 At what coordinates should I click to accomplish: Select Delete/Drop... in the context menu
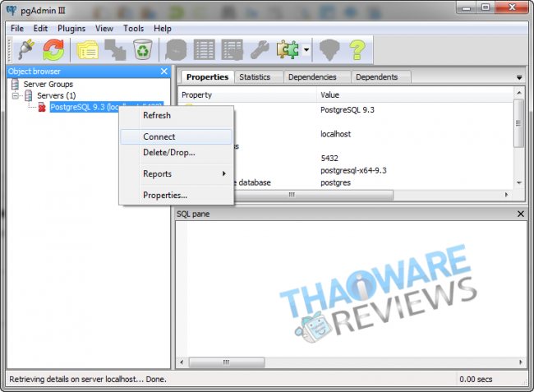pos(177,153)
